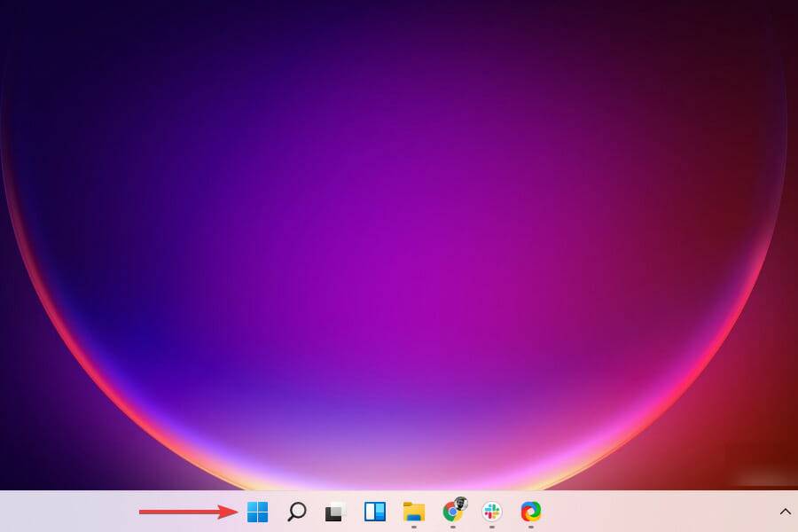Switch to Google Chrome
The image size is (798, 532).
click(x=453, y=512)
